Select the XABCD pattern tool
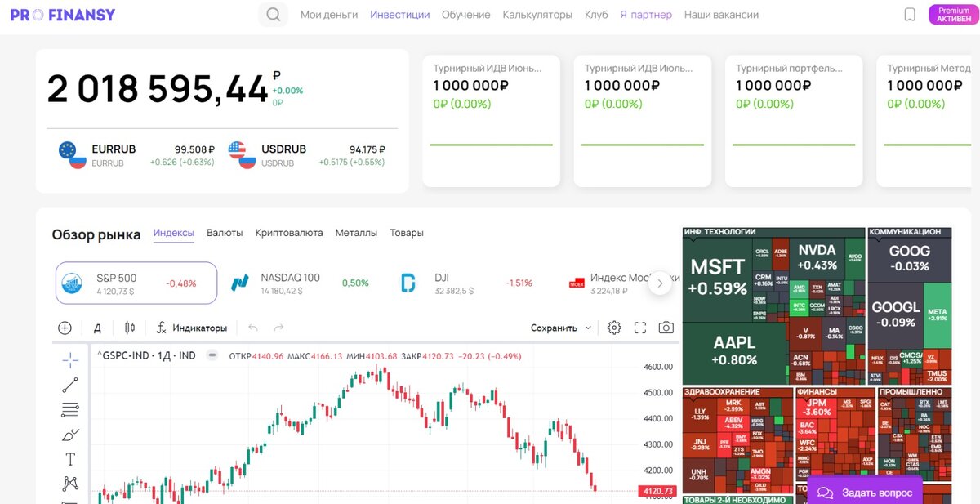The image size is (980, 504). (69, 484)
